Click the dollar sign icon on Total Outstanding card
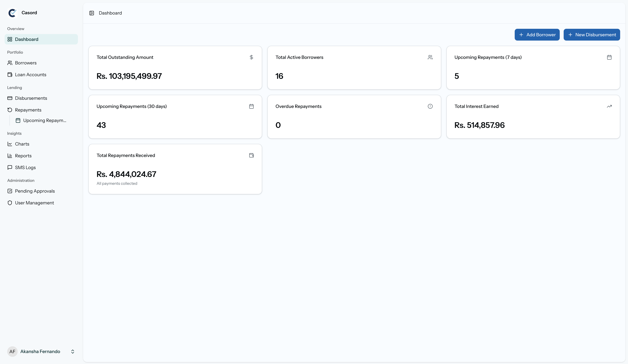The width and height of the screenshot is (628, 364). (x=251, y=57)
